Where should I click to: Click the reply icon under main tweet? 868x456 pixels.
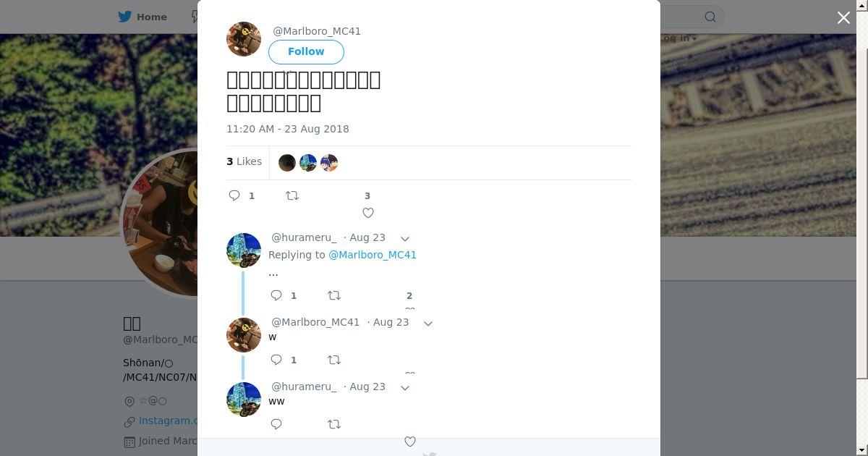(x=234, y=195)
